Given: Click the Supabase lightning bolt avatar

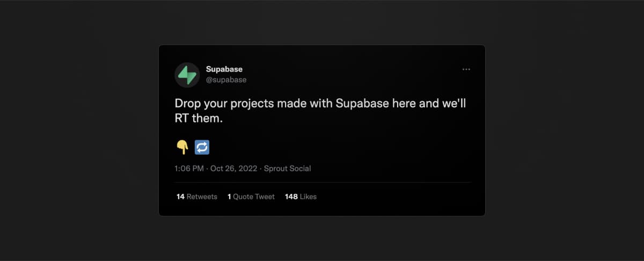Looking at the screenshot, I should pos(187,75).
